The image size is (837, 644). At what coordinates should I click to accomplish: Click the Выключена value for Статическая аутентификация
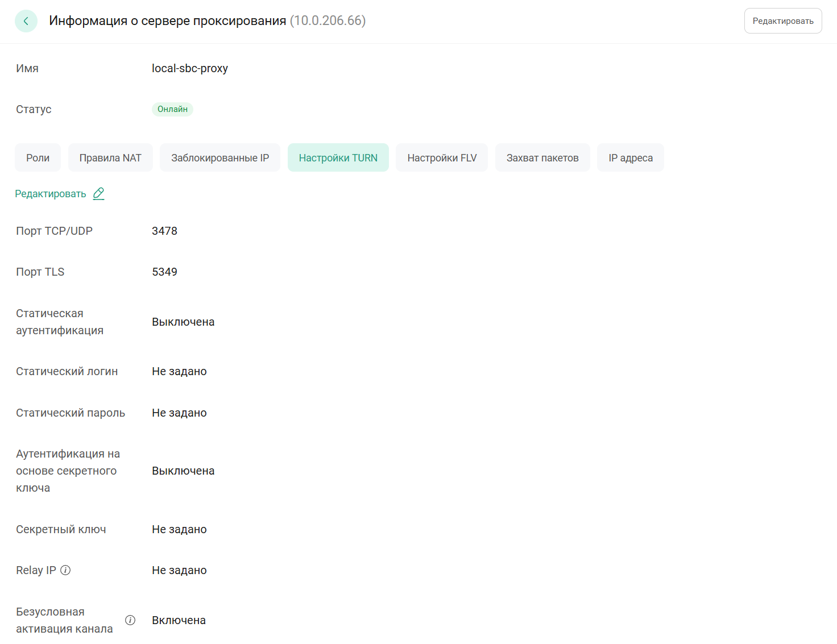pyautogui.click(x=183, y=322)
